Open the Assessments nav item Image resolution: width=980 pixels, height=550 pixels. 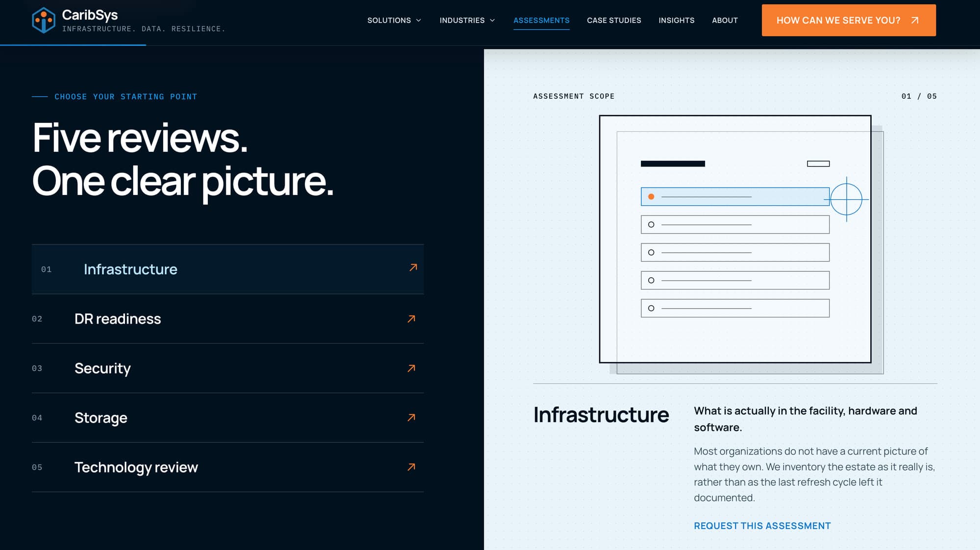(541, 21)
